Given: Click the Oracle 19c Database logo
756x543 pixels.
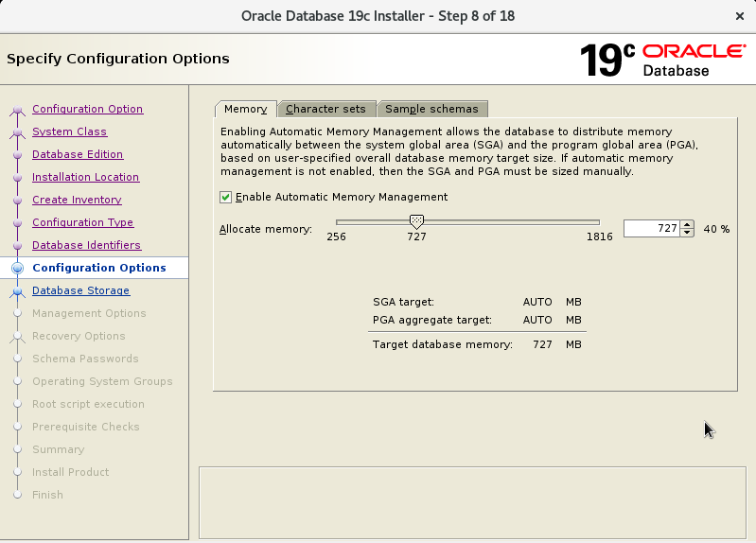Looking at the screenshot, I should tap(663, 60).
